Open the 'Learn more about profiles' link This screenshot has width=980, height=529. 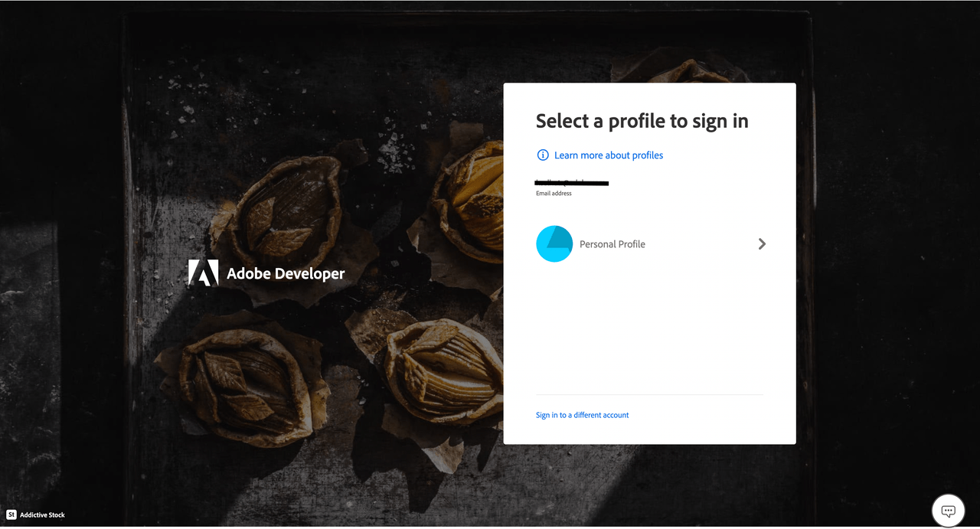608,155
